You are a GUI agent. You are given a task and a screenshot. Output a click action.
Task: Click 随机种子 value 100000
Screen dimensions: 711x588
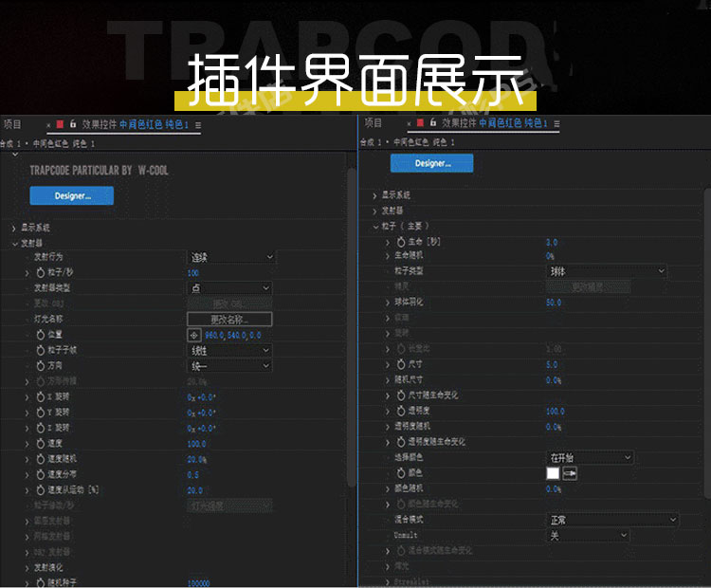pyautogui.click(x=199, y=583)
